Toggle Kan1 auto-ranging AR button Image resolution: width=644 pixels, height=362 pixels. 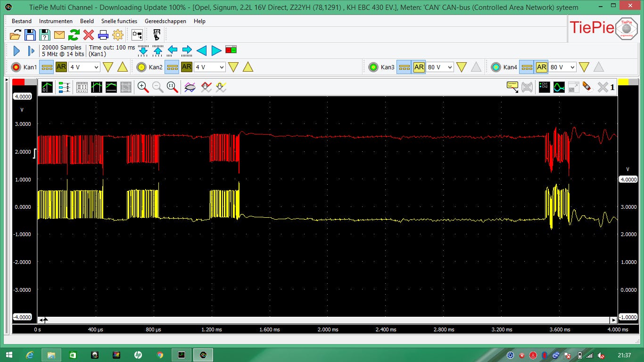(61, 67)
